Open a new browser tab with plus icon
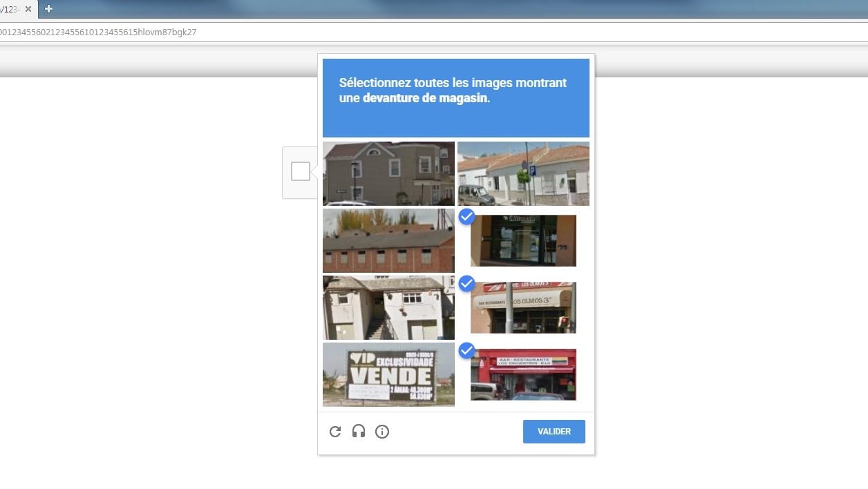 pyautogui.click(x=48, y=9)
